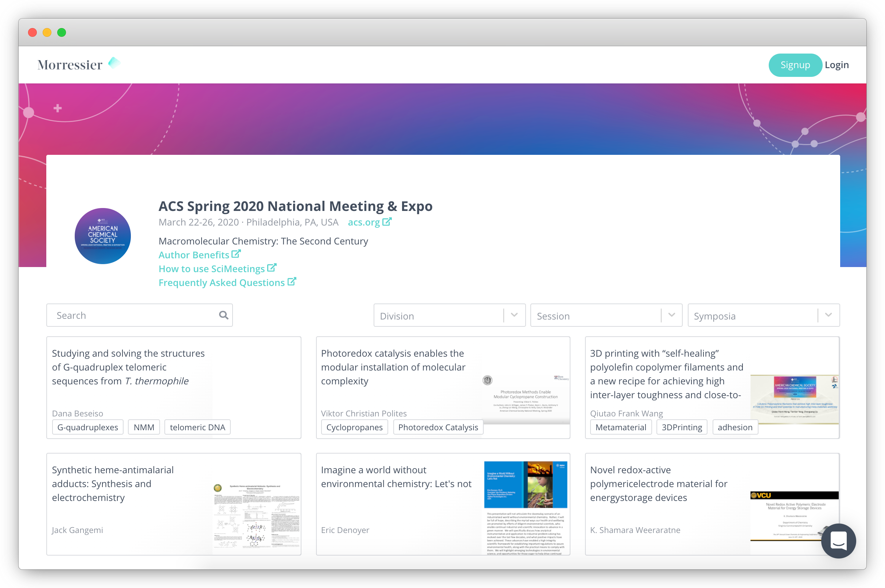The image size is (885, 588).
Task: Click author name Qiutao Frank Wang
Action: point(627,413)
